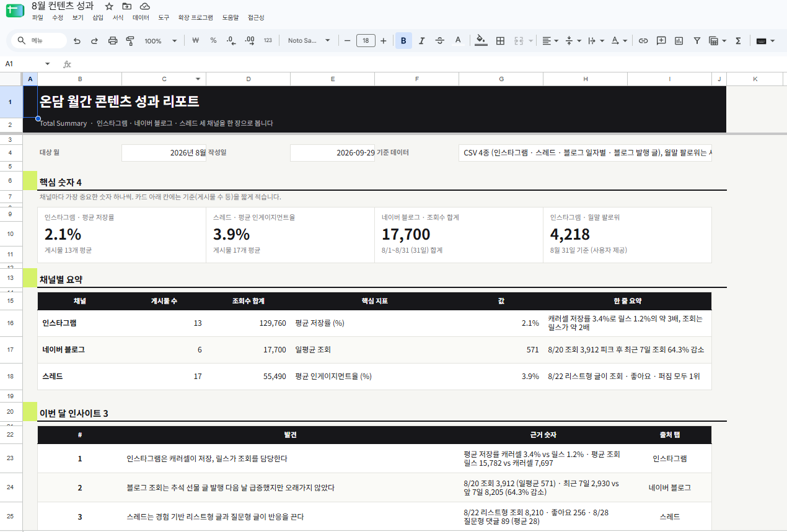Activate the paint format tool
Screen dimensions: 787x532
click(x=130, y=41)
